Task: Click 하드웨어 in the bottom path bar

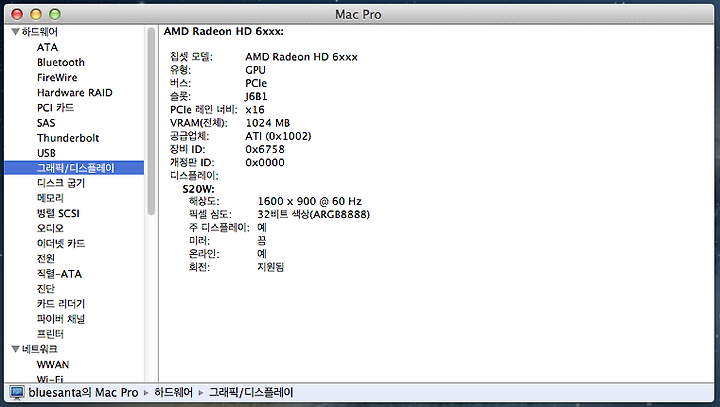Action: pos(173,392)
